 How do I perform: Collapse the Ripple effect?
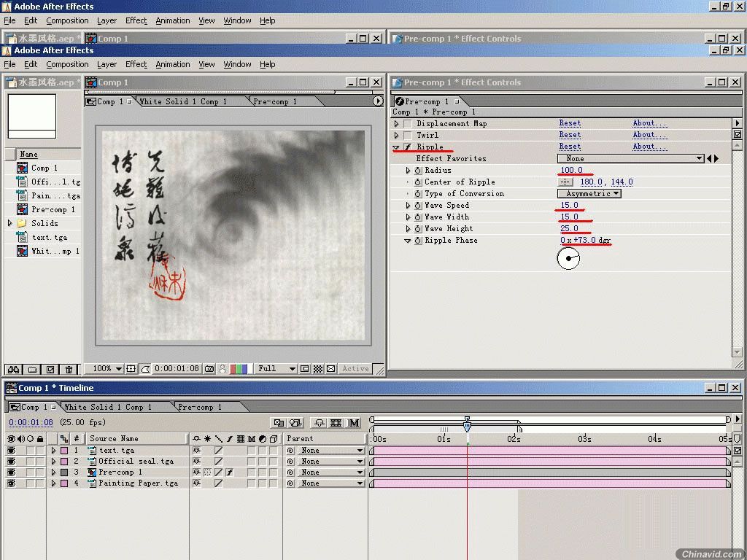(396, 147)
